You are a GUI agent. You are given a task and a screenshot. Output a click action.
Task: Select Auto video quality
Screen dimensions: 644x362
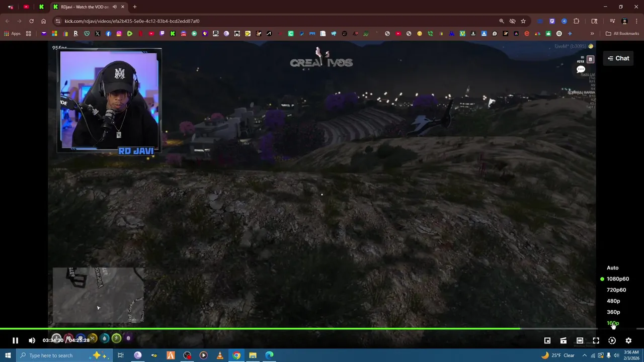point(612,268)
